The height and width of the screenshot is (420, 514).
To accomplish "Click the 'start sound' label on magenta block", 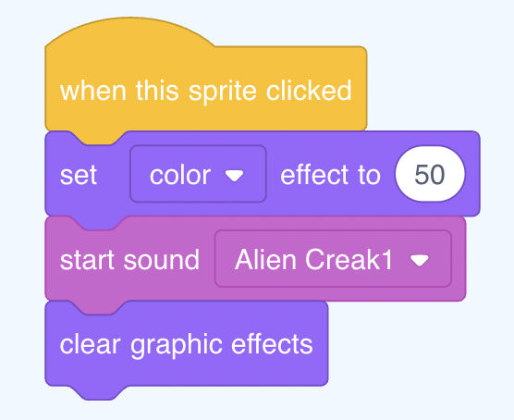I will point(129,260).
